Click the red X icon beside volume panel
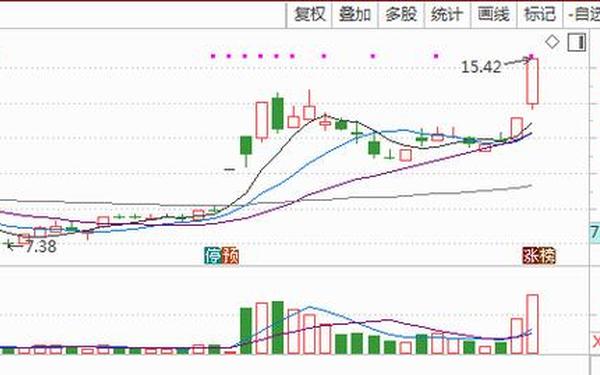Viewport: 600px width, 375px height. [x=596, y=342]
